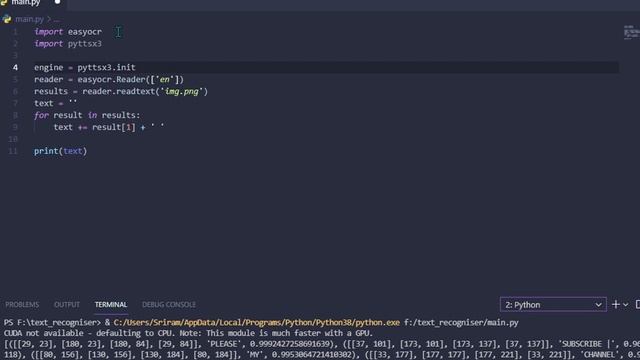Click the Python file icon in breadcrumb
Image resolution: width=640 pixels, height=360 pixels.
[7, 19]
